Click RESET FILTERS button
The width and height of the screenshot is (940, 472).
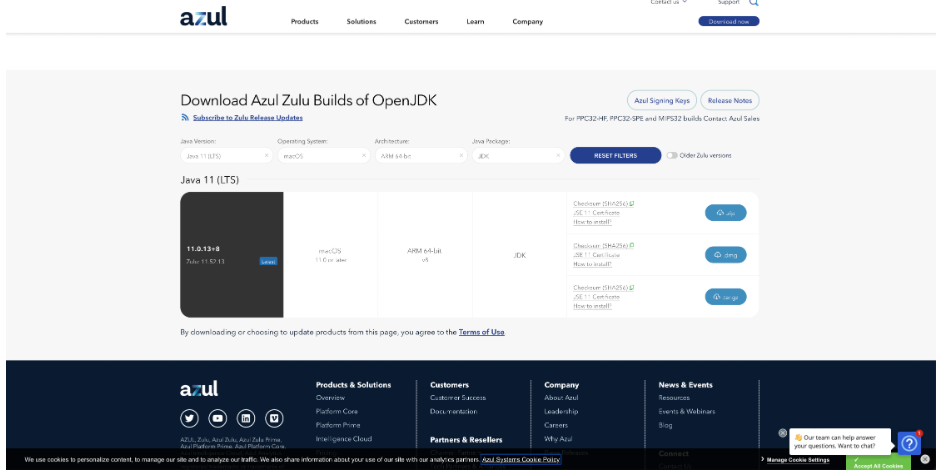(x=615, y=155)
